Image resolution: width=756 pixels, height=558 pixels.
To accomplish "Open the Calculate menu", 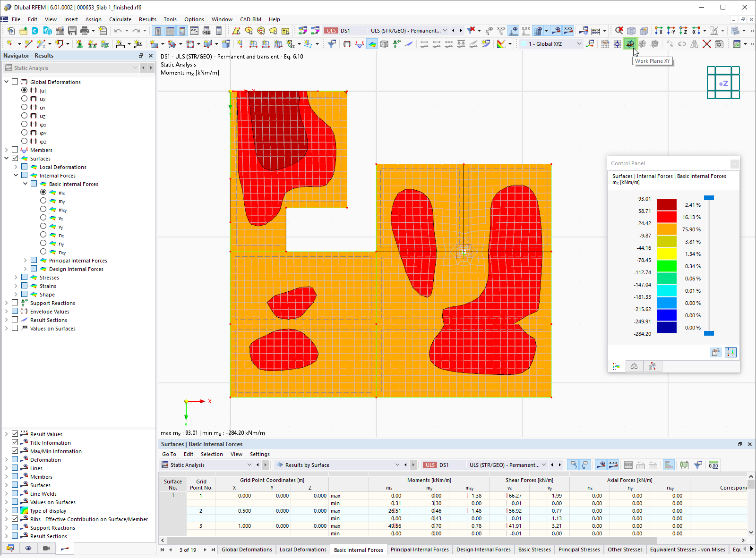I will point(120,19).
